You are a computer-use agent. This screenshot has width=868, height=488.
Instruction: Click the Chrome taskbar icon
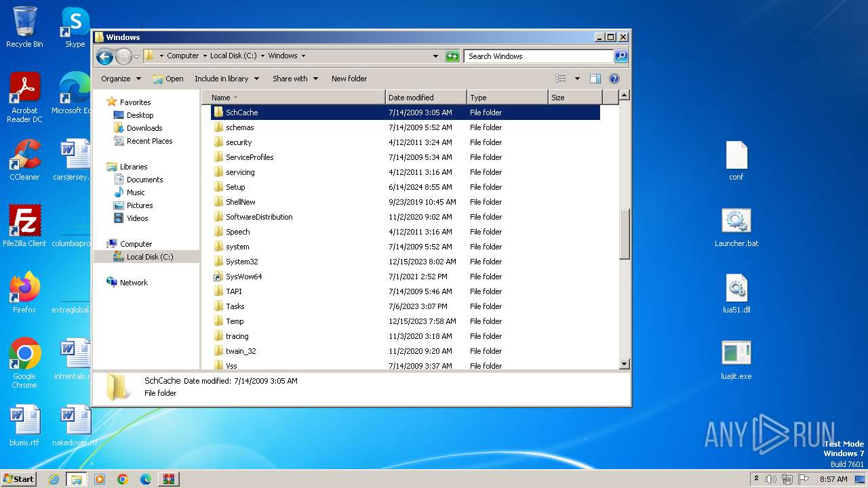click(123, 479)
